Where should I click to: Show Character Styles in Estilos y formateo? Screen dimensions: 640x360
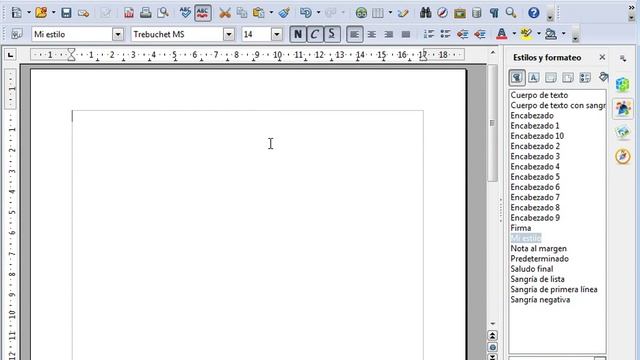pos(534,78)
